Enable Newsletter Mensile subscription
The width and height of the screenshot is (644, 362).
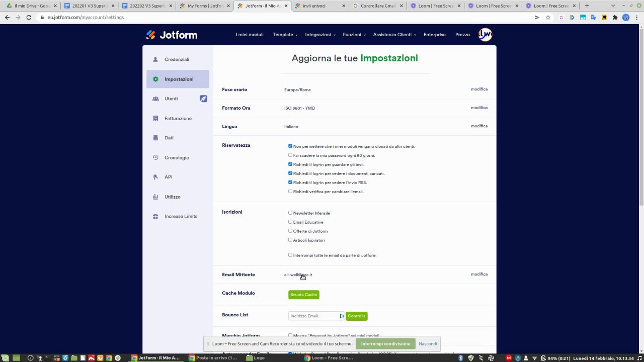pyautogui.click(x=290, y=213)
